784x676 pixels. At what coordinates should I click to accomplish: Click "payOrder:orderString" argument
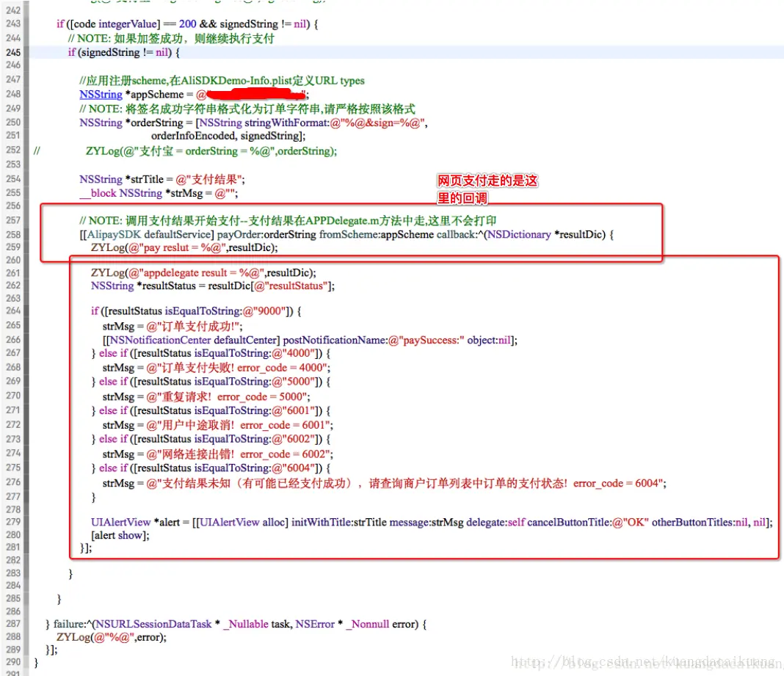click(266, 234)
